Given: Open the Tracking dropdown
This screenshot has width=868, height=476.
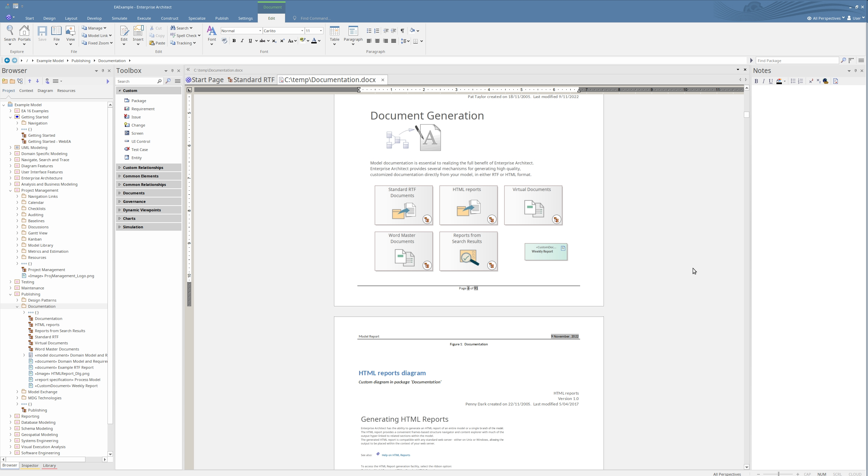Looking at the screenshot, I should 183,43.
